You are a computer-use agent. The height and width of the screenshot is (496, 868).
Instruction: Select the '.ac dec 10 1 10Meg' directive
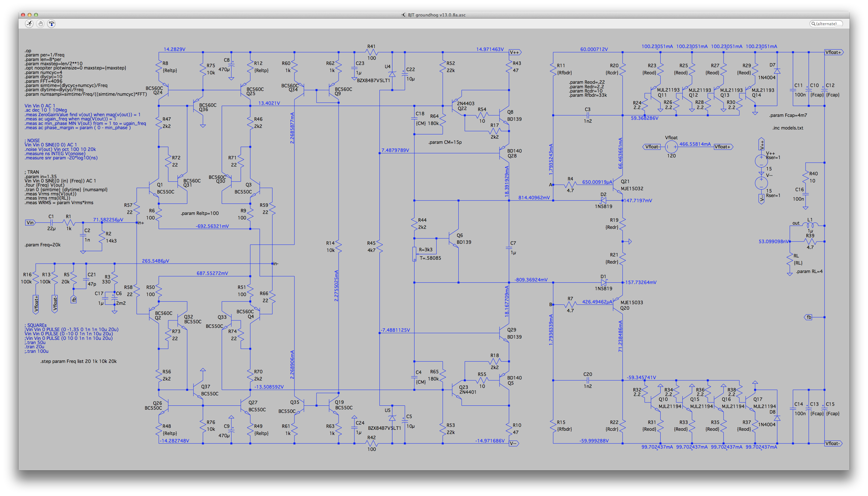click(46, 110)
